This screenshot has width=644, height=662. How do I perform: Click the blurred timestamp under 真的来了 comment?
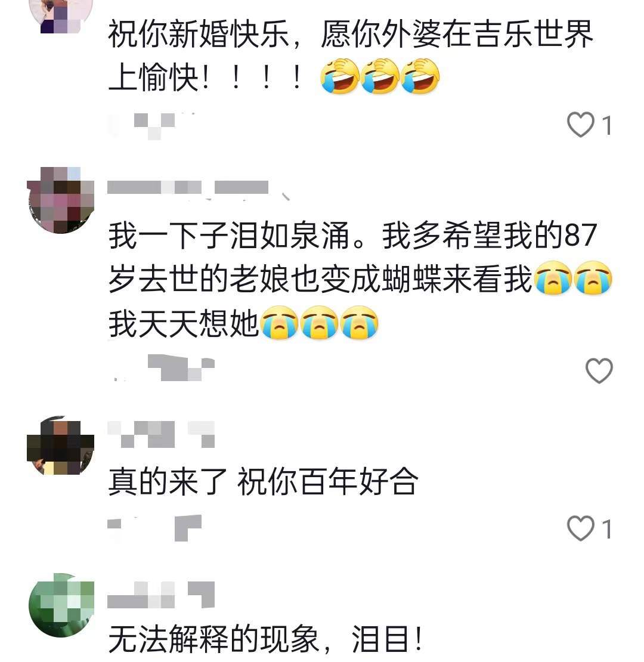tap(154, 528)
